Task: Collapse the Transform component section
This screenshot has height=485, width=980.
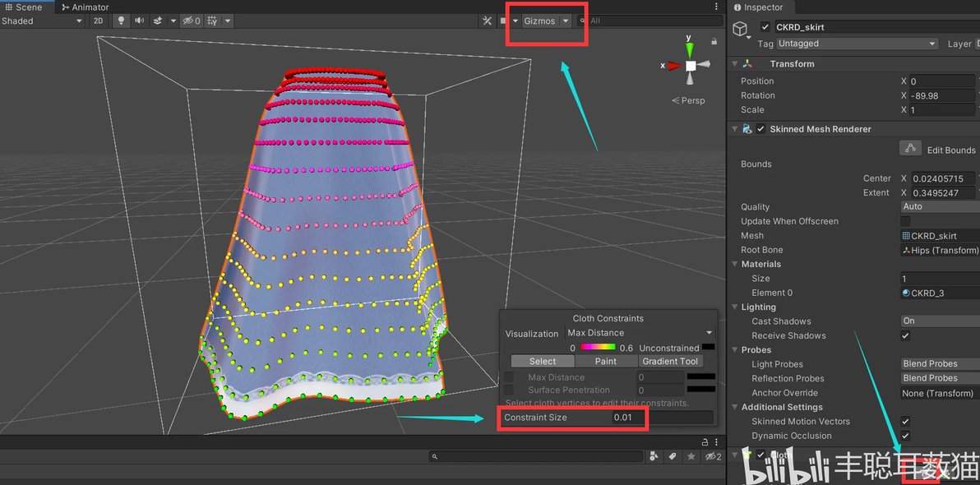Action: coord(734,64)
